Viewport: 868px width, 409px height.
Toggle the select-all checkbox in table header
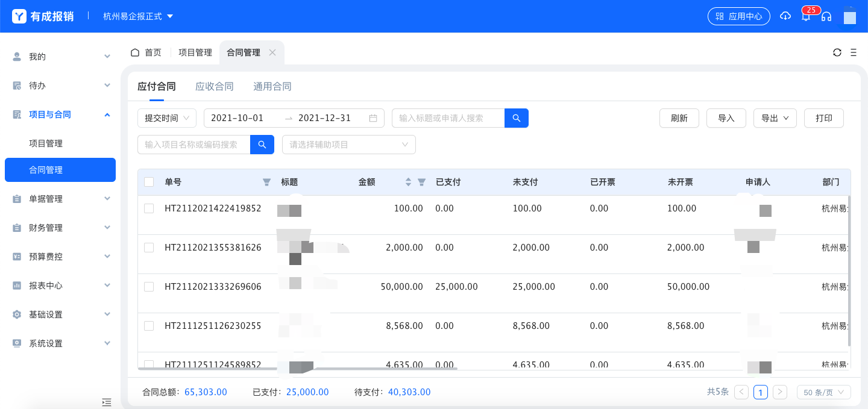[149, 182]
